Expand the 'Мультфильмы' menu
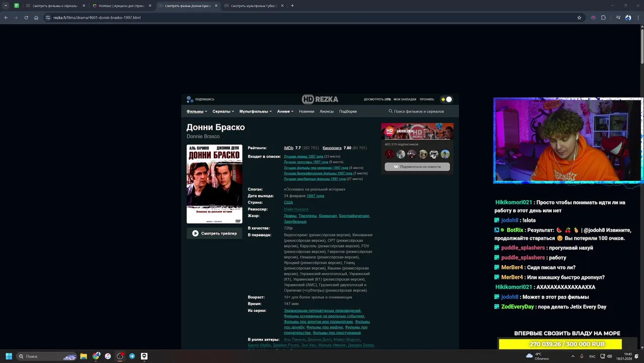 [256, 111]
